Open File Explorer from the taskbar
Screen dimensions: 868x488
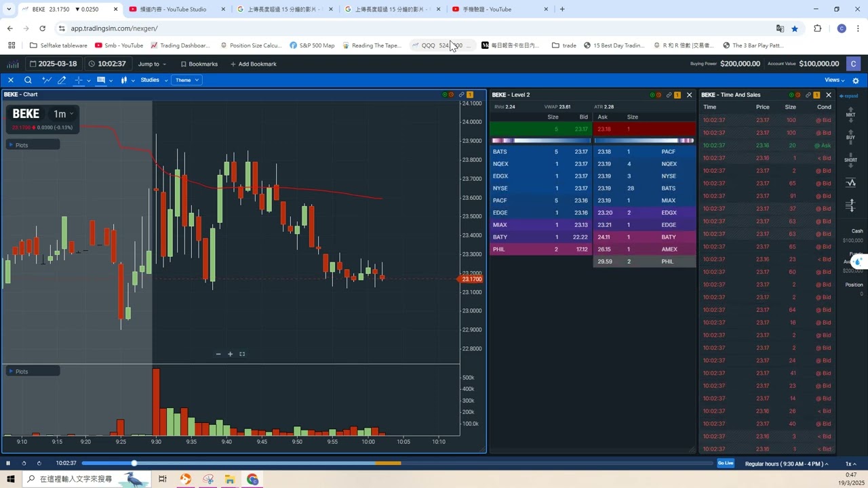(x=230, y=479)
